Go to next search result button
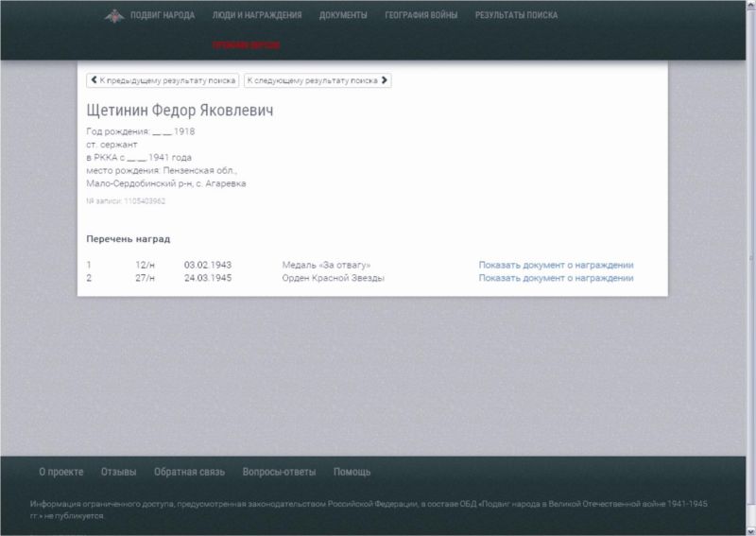This screenshot has width=756, height=536. [318, 80]
